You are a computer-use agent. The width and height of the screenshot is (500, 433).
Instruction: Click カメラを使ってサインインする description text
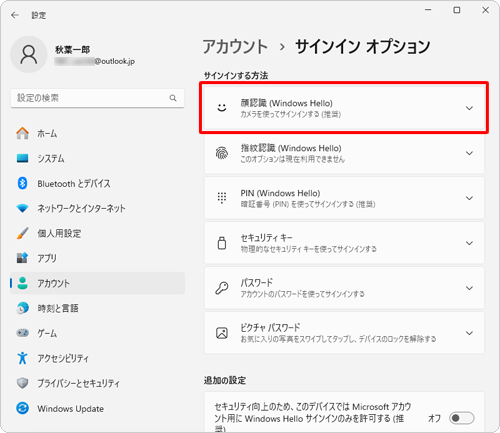(x=291, y=114)
